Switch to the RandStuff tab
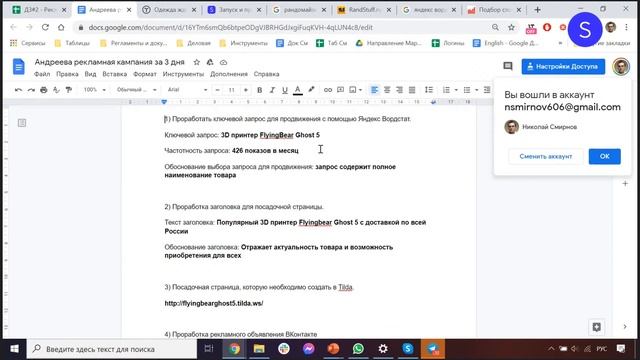Screen dimensions: 640x360 click(x=364, y=9)
